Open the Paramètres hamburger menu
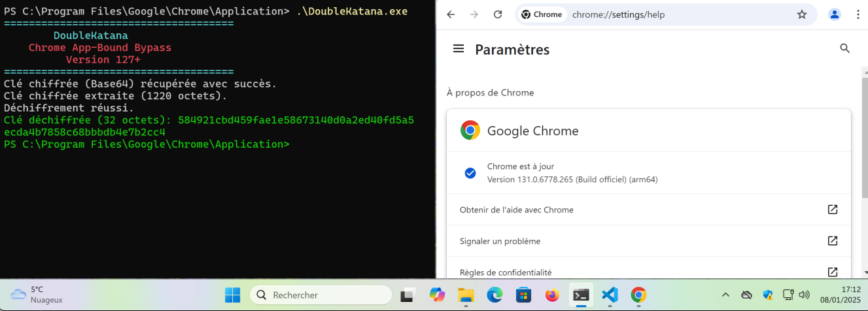The width and height of the screenshot is (868, 311). coord(459,49)
